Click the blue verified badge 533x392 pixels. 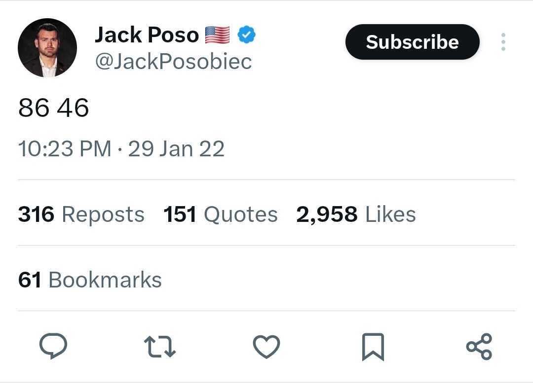247,34
